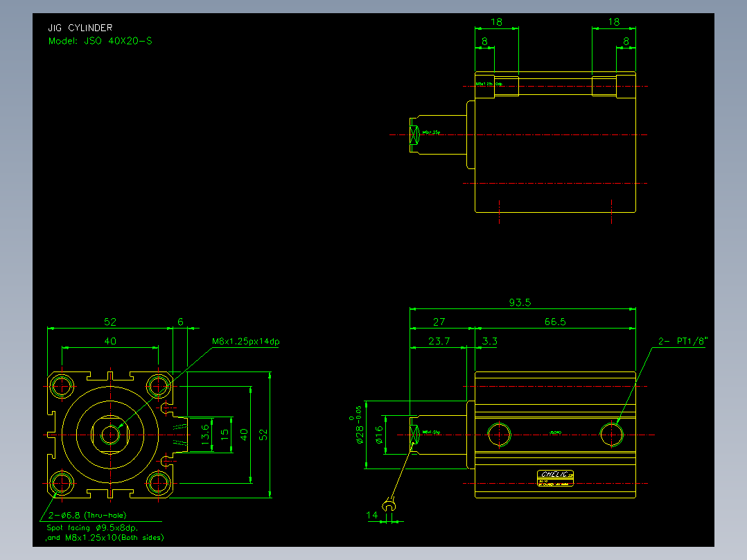Click the 6 dimension beside the front view
Viewport: 747px width, 560px height.
[x=181, y=322]
